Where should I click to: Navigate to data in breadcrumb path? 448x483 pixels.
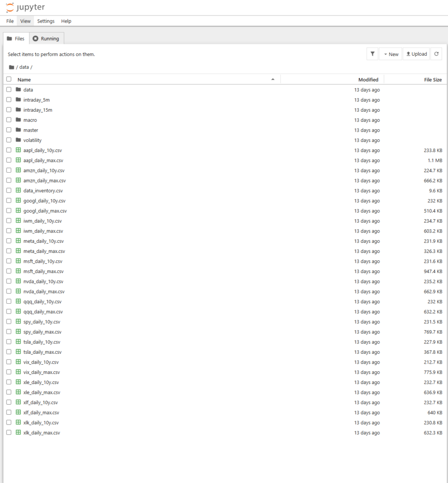[x=24, y=67]
